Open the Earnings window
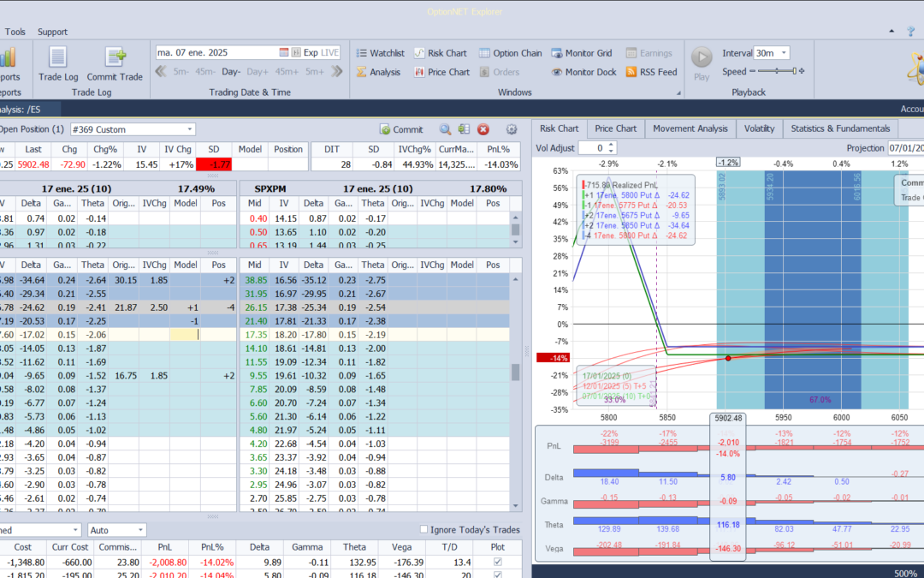Image resolution: width=924 pixels, height=578 pixels. click(x=649, y=53)
